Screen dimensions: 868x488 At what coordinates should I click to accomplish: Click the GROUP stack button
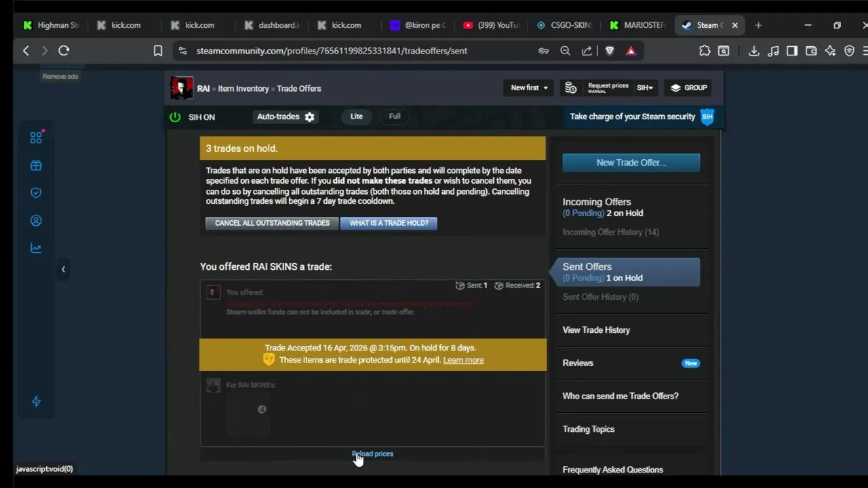pyautogui.click(x=688, y=87)
